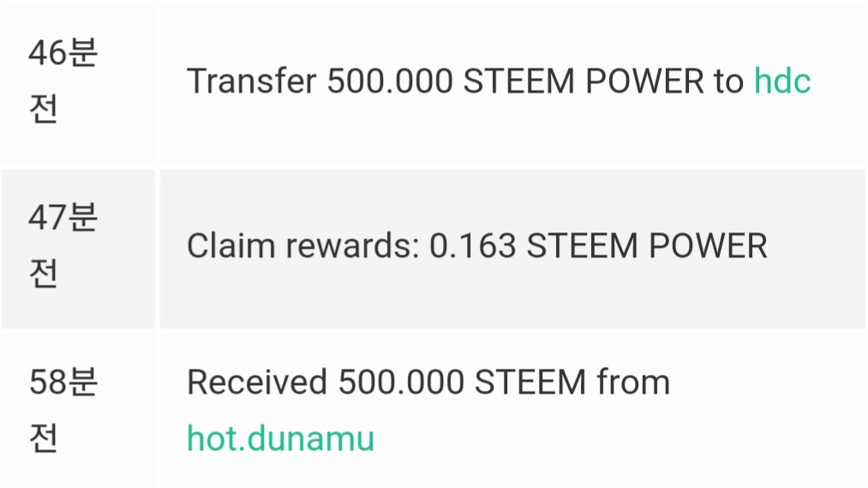The width and height of the screenshot is (868, 488).
Task: Click the number 46 in the time column
Action: pyautogui.click(x=48, y=53)
